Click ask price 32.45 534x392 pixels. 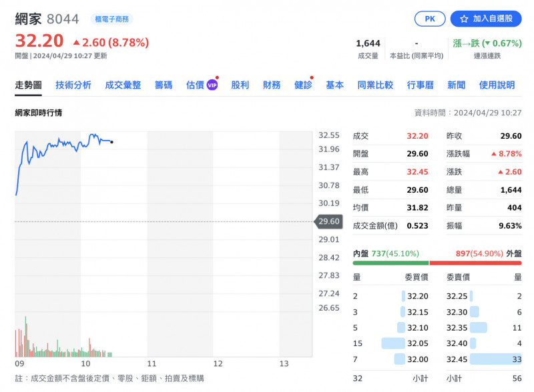coord(457,359)
